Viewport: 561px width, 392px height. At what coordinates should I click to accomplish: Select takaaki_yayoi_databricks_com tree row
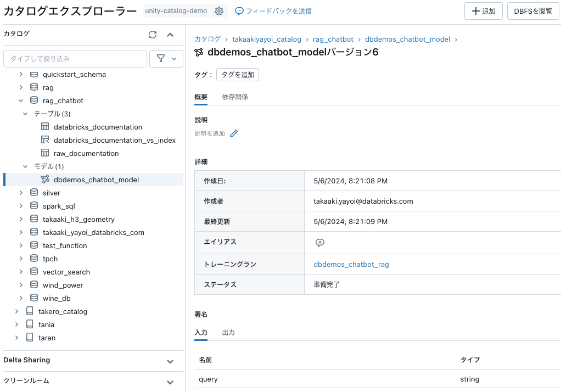point(93,232)
